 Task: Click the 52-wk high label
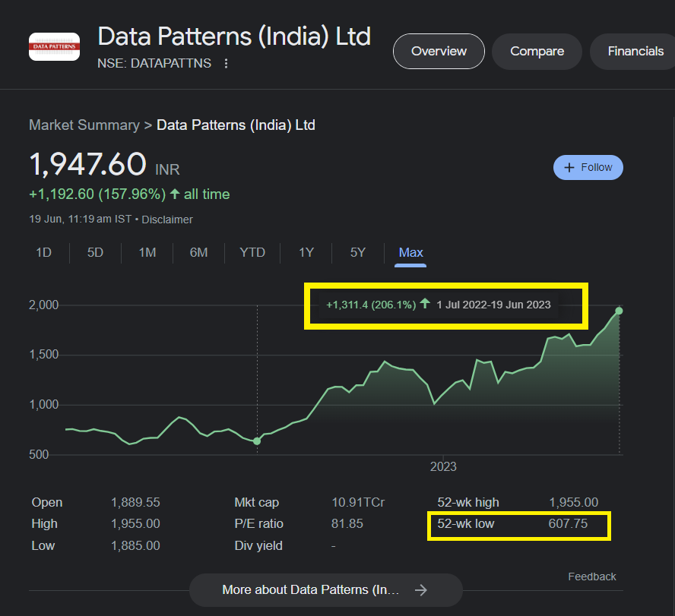point(468,502)
